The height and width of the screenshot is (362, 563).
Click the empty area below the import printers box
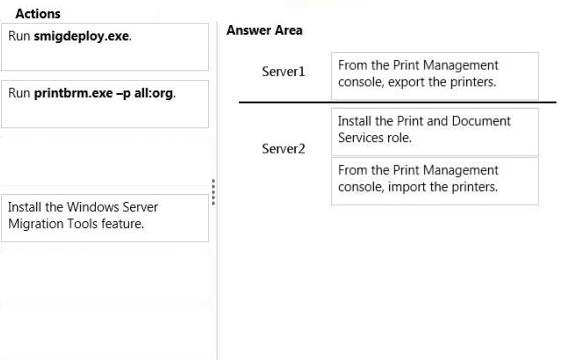click(435, 280)
